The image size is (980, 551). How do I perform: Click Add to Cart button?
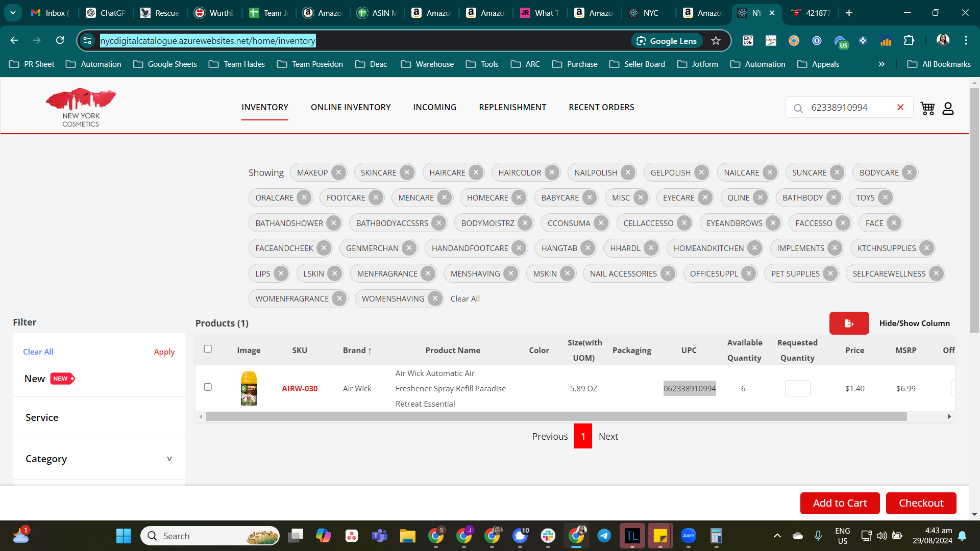(840, 503)
